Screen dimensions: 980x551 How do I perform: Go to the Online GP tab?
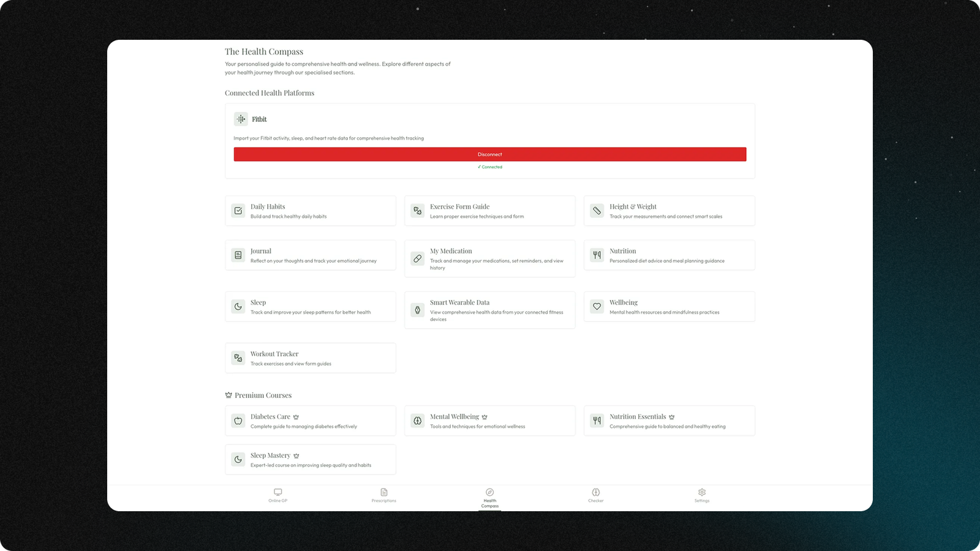[278, 496]
